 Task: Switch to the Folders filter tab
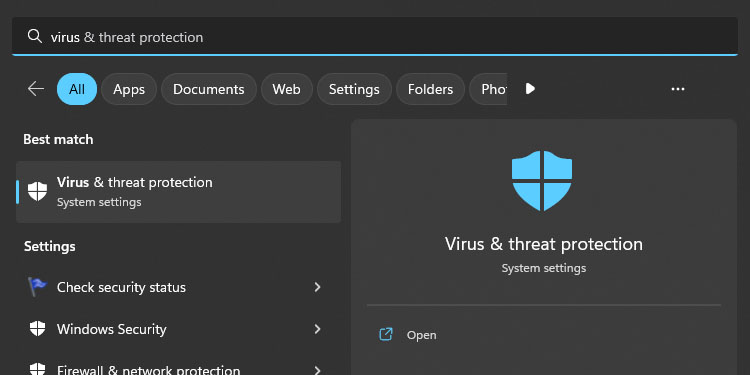(x=430, y=89)
